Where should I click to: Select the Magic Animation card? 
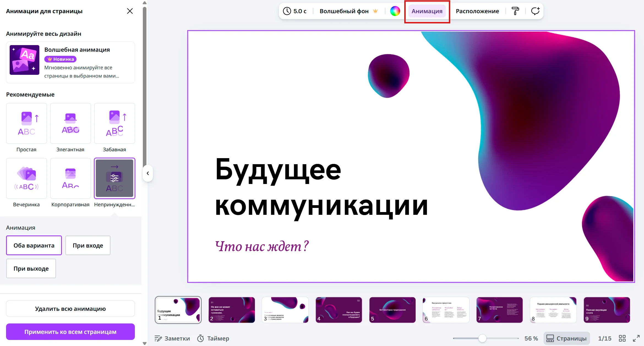click(x=70, y=62)
